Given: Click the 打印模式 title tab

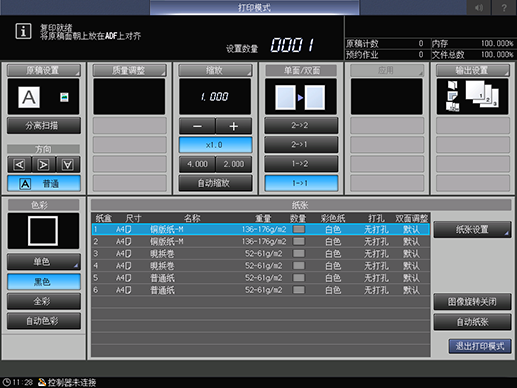Looking at the screenshot, I should 254,7.
